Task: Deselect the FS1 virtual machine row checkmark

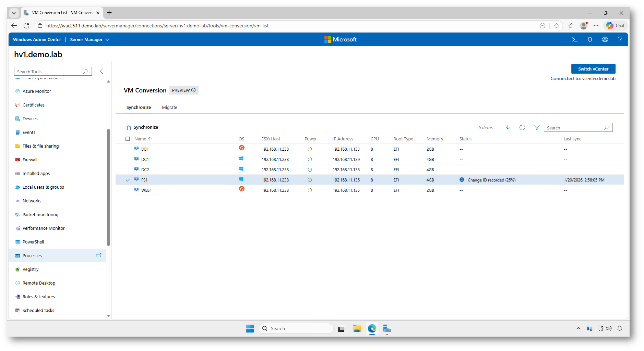Action: pyautogui.click(x=128, y=180)
